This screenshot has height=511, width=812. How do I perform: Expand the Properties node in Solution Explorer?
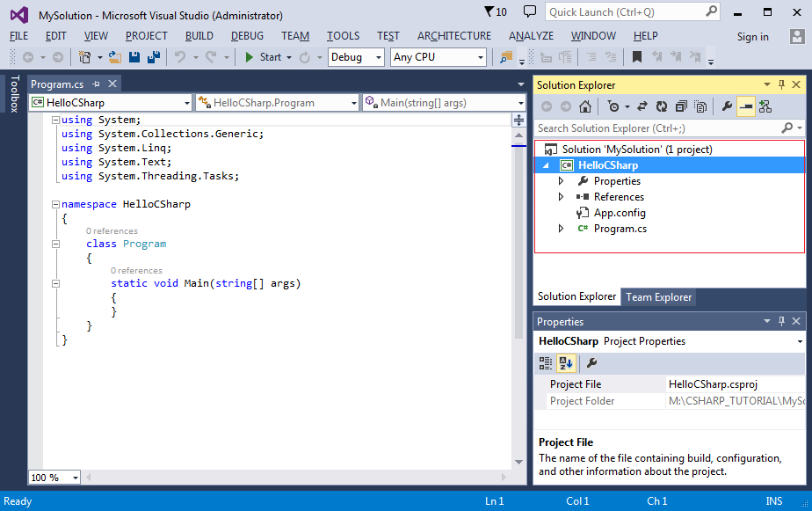point(561,181)
